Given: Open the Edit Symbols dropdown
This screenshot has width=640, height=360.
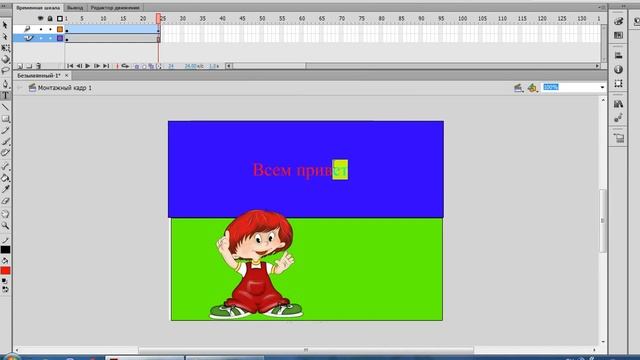Looking at the screenshot, I should click(x=532, y=88).
